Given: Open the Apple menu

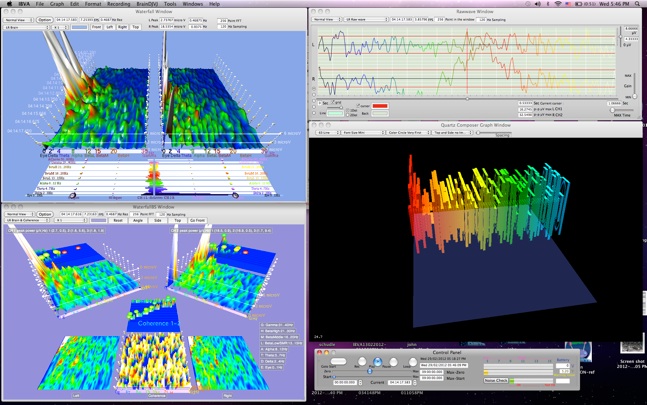Looking at the screenshot, I should pos(9,4).
